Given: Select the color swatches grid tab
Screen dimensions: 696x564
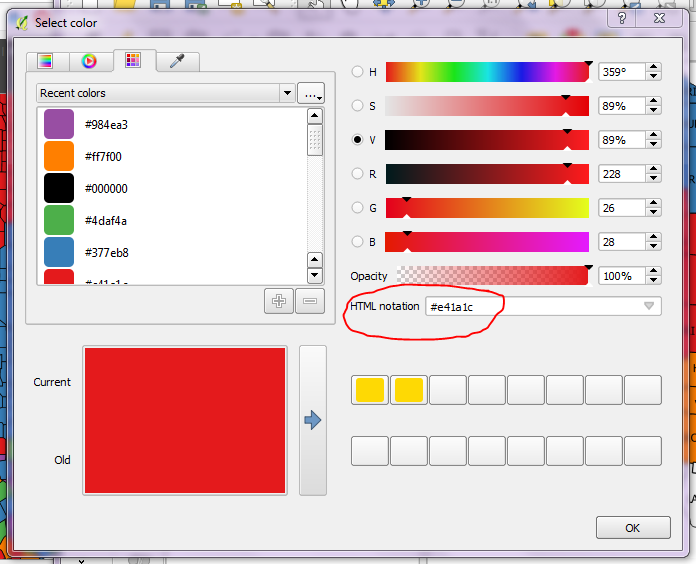Looking at the screenshot, I should (x=132, y=61).
